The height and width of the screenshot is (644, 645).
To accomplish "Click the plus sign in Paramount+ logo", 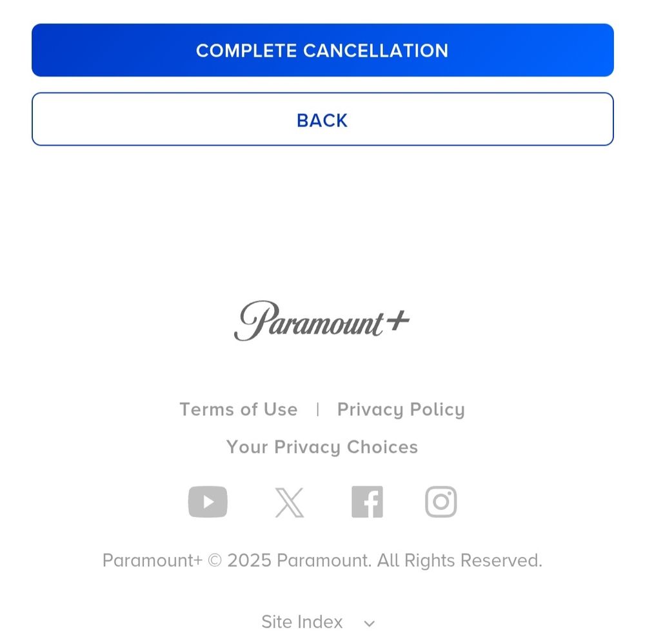I will point(398,320).
